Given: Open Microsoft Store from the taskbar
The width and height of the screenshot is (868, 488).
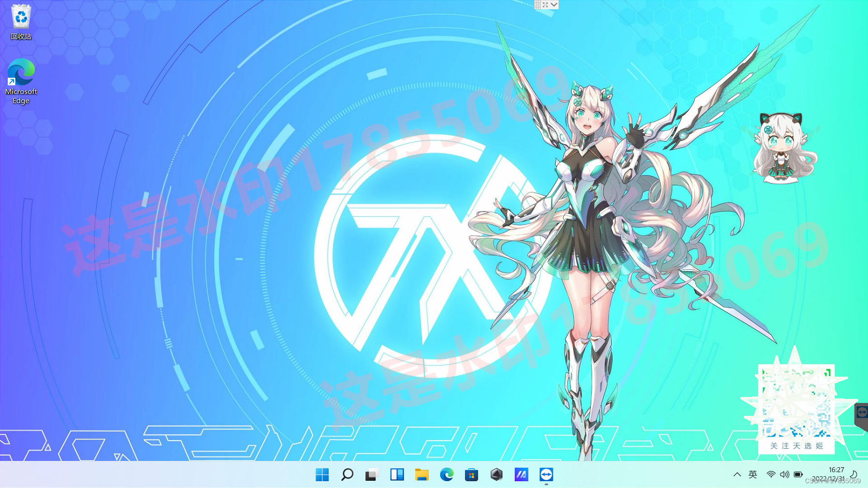Looking at the screenshot, I should (x=471, y=474).
